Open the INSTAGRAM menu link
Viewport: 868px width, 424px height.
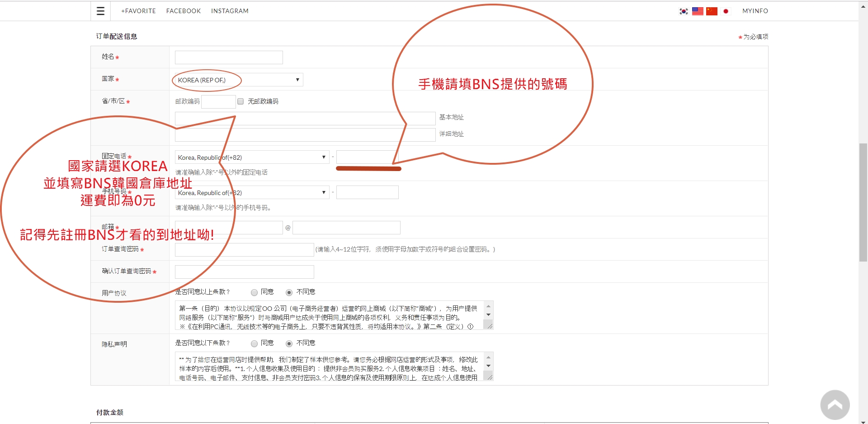[x=230, y=11]
